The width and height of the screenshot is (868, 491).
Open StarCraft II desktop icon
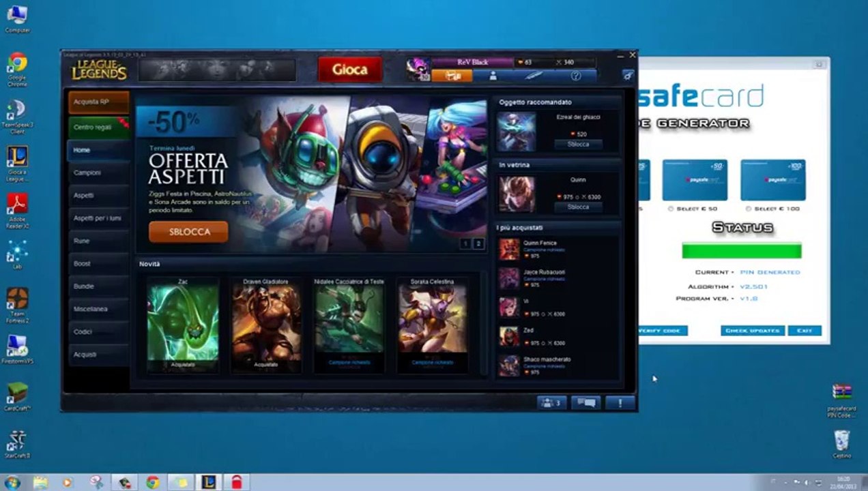tap(17, 445)
